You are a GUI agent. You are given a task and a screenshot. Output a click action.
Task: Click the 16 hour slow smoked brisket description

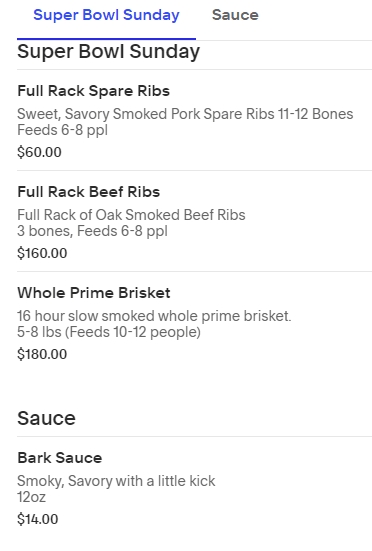(154, 316)
